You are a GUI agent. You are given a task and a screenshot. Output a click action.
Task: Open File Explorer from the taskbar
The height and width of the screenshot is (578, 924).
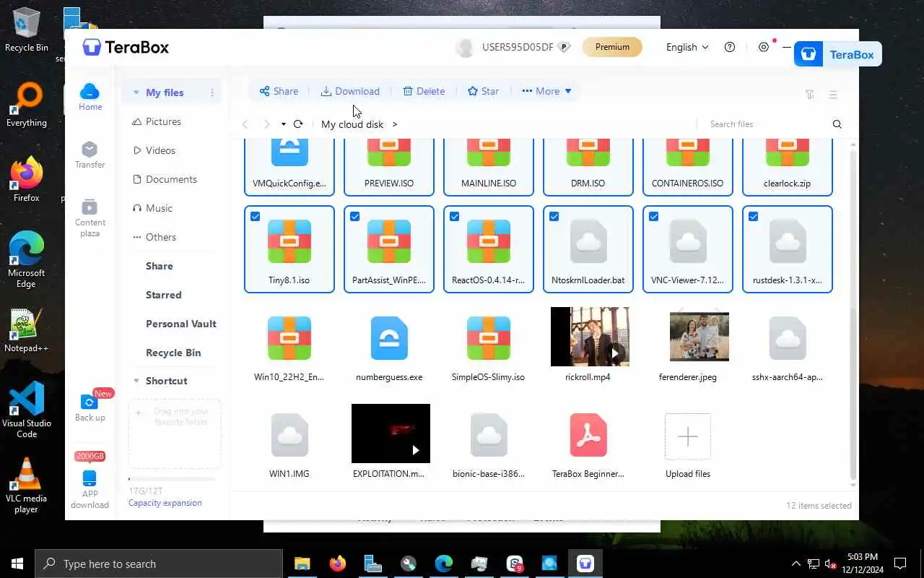pyautogui.click(x=302, y=564)
